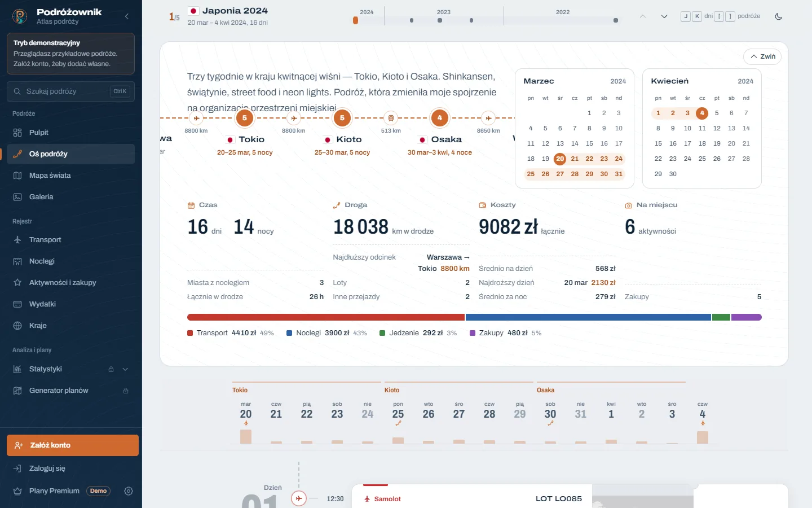Click April 4 in the Kwiecień calendar
This screenshot has width=812, height=508.
pos(702,113)
